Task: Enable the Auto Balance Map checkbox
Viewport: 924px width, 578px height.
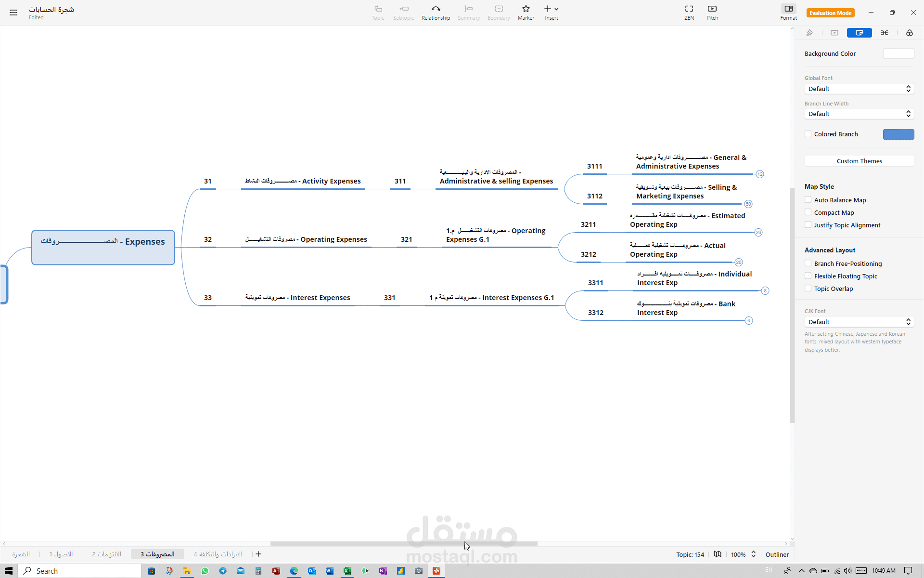Action: pyautogui.click(x=808, y=200)
